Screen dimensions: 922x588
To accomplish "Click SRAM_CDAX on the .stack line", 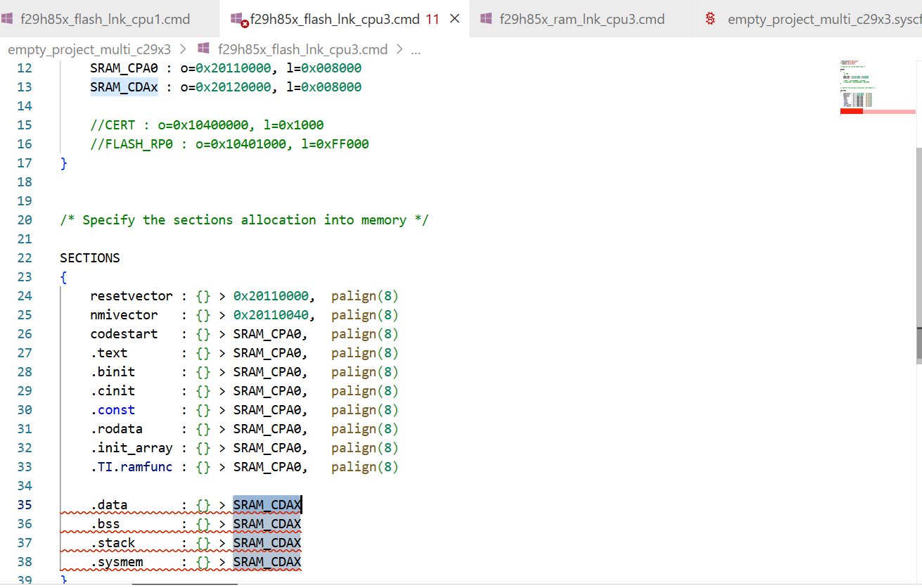I will [267, 542].
